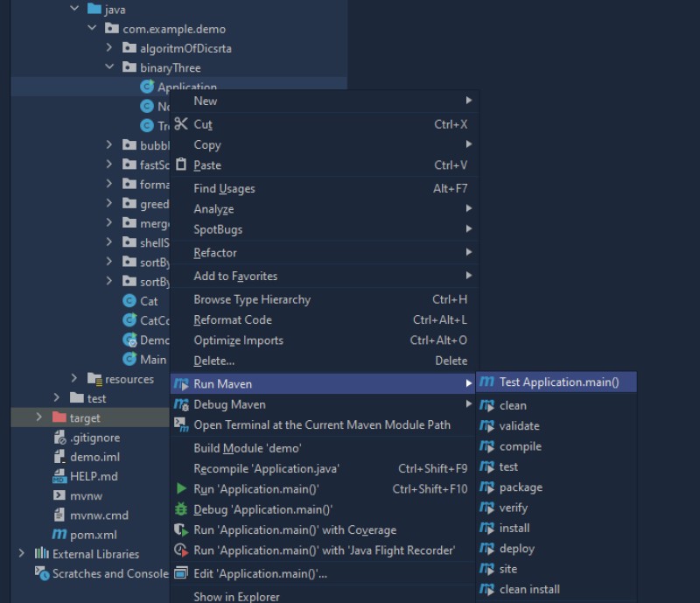Viewport: 700px width, 603px height.
Task: Click the Maven clean goal icon
Action: click(487, 405)
